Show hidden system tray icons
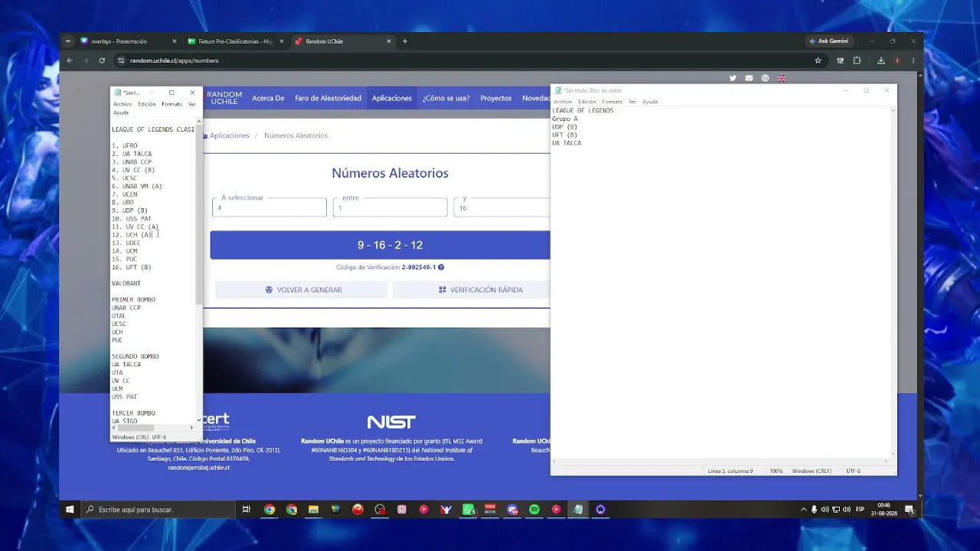 tap(803, 510)
